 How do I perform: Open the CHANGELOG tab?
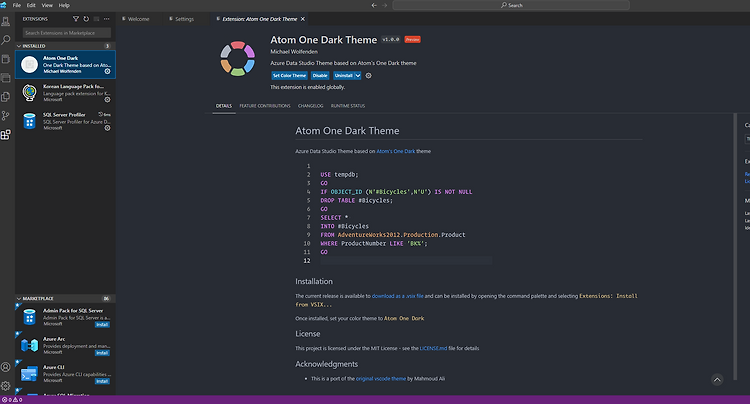click(x=310, y=106)
